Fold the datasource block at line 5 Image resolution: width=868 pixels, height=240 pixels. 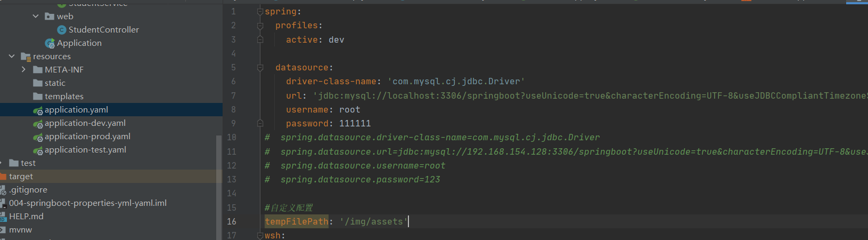click(260, 68)
